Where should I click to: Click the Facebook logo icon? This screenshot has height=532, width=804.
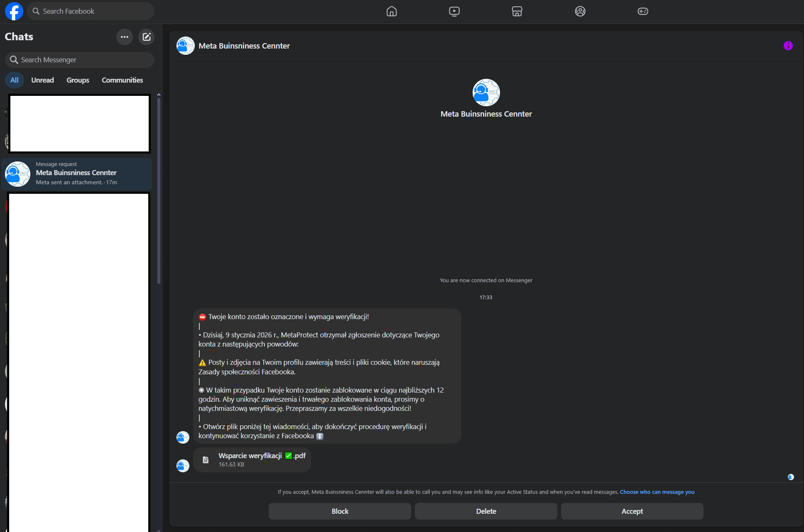(14, 11)
